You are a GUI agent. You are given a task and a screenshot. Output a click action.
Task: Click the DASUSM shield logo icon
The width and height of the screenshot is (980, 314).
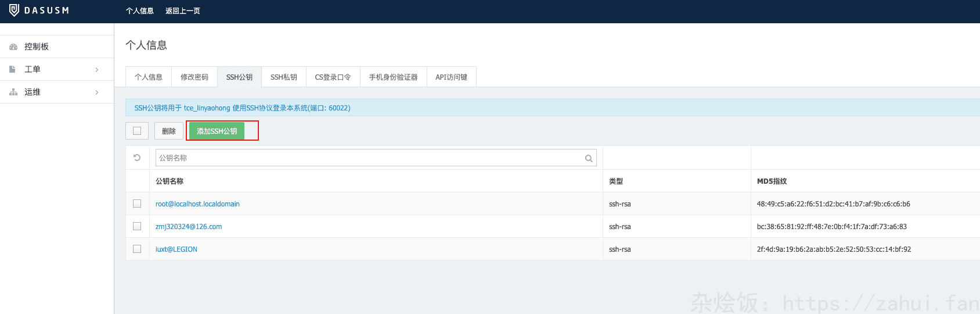click(15, 10)
